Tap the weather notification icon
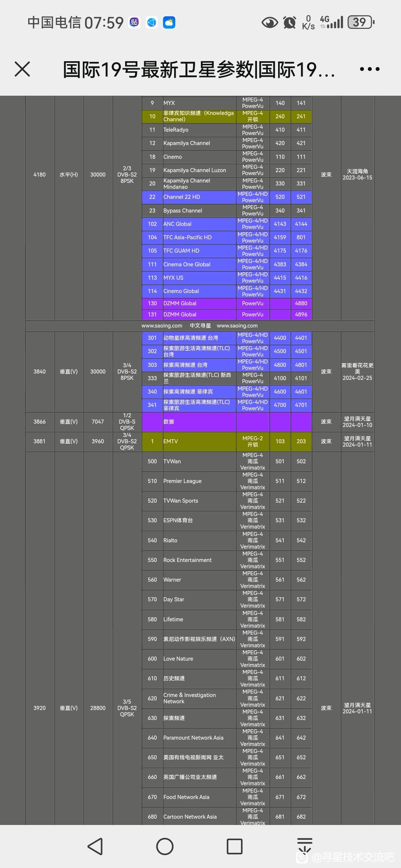The height and width of the screenshot is (868, 401). point(169,23)
